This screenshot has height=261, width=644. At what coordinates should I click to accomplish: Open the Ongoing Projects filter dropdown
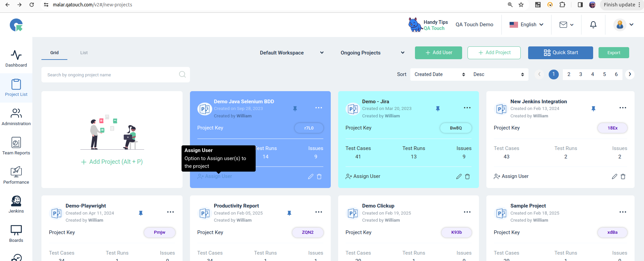(x=372, y=53)
